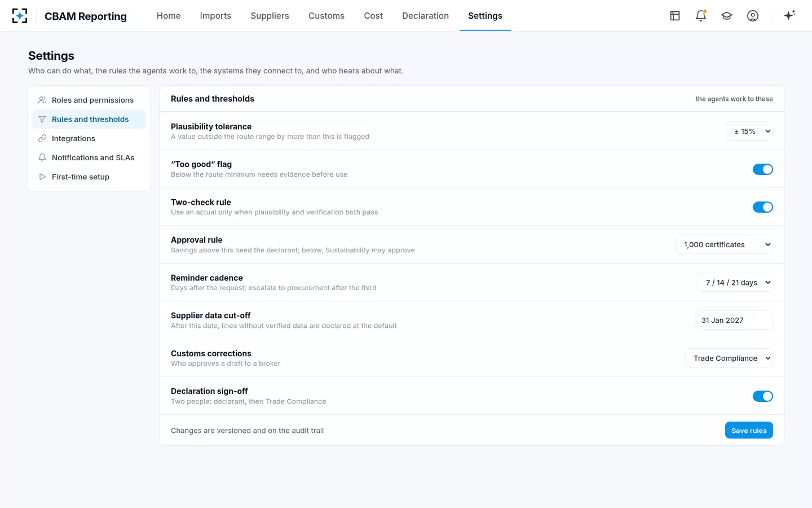The height and width of the screenshot is (508, 812).
Task: Open the Integrations settings section
Action: pyautogui.click(x=89, y=138)
